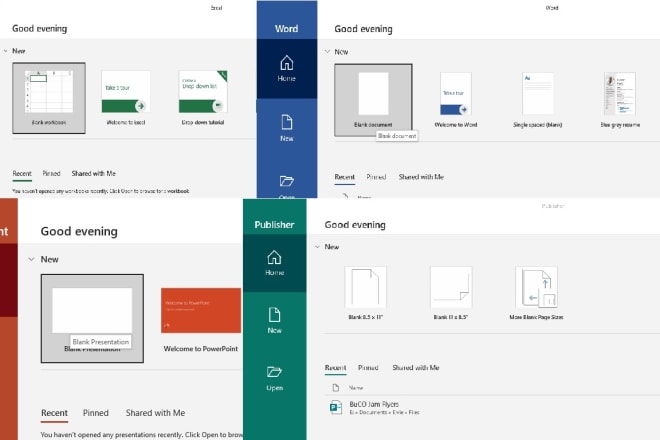Switch to Recent tab in PowerPoint
The height and width of the screenshot is (440, 660).
coord(54,413)
